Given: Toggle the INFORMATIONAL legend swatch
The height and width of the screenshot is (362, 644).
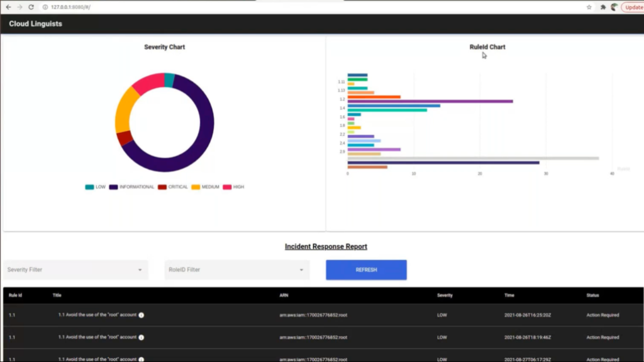Looking at the screenshot, I should [x=113, y=187].
